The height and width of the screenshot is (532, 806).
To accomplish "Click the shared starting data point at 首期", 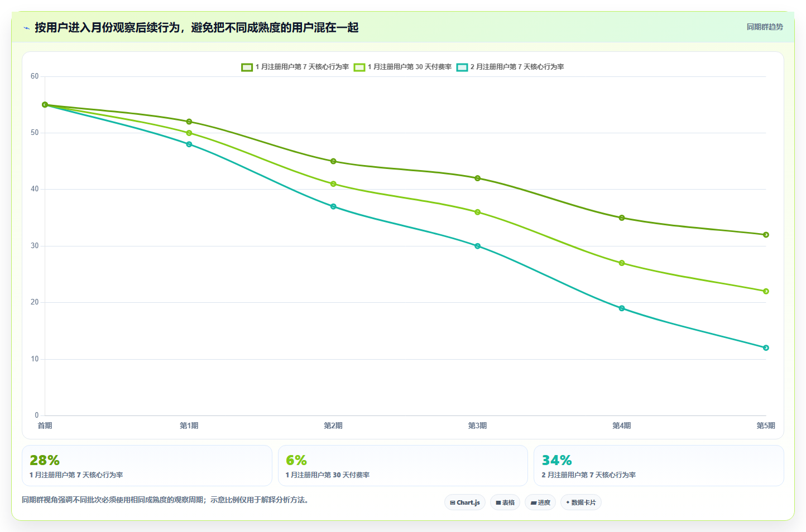I will pyautogui.click(x=45, y=105).
